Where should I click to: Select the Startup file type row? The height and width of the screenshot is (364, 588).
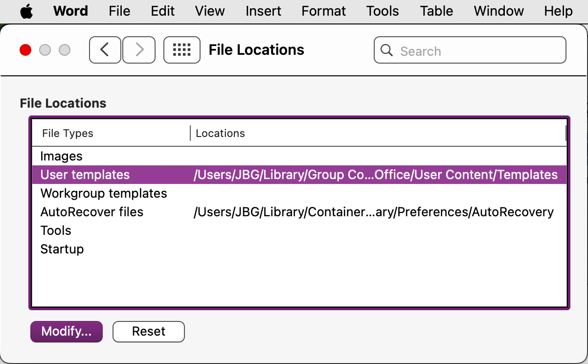[x=299, y=249]
